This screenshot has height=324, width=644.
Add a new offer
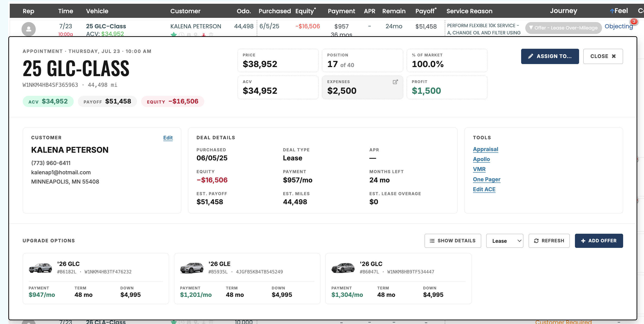tap(599, 241)
